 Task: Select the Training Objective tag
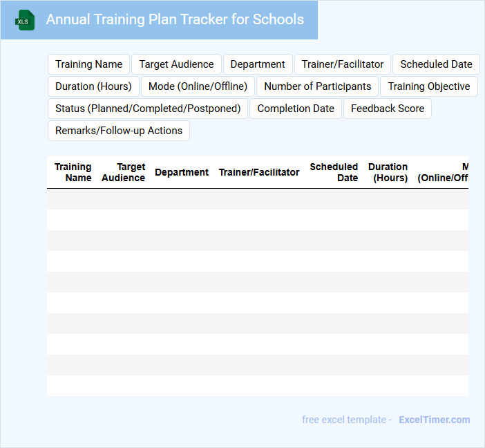pyautogui.click(x=429, y=86)
